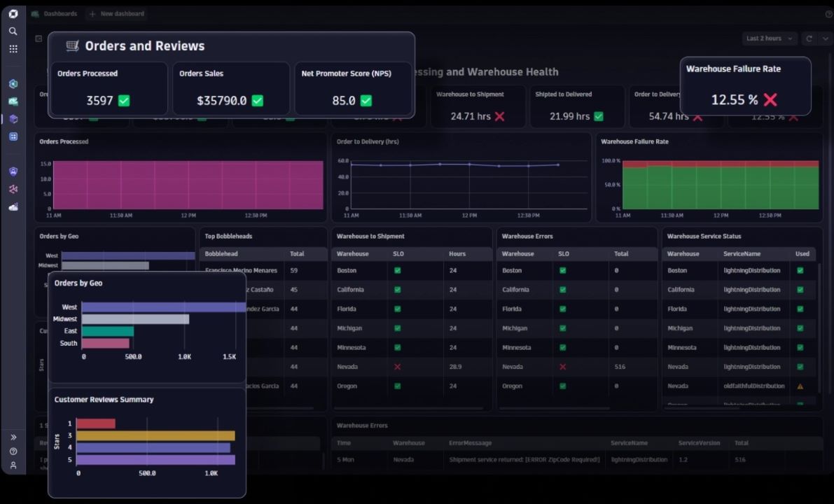Viewport: 834px width, 504px height.
Task: Click the refresh dashboard icon at top right
Action: 809,38
